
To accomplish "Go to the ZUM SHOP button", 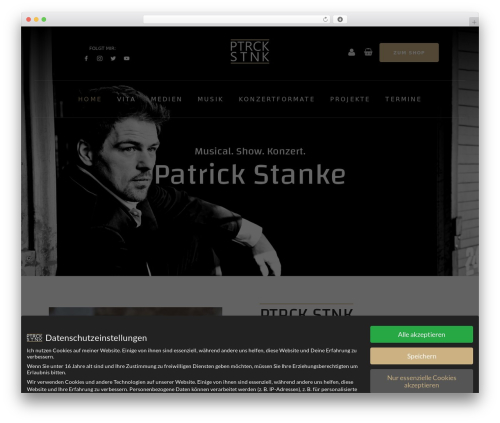I will (409, 52).
